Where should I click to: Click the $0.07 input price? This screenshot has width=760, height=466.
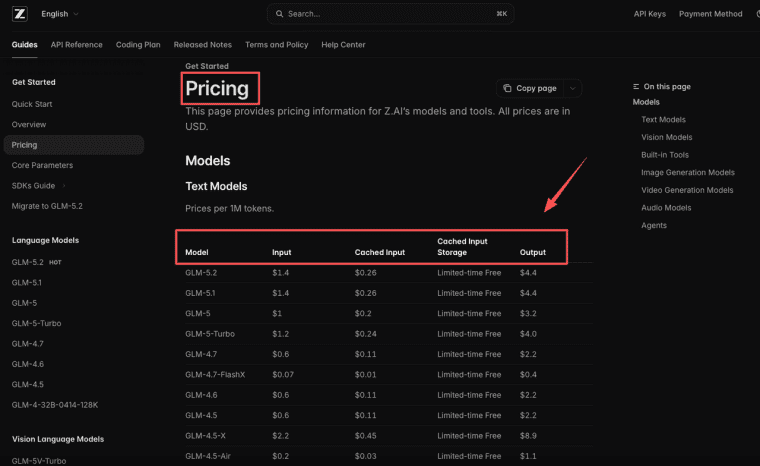point(283,375)
